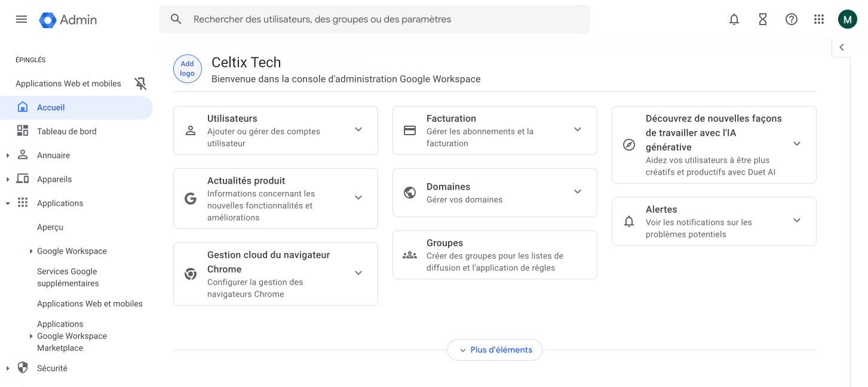Open the Google apps grid launcher
The image size is (868, 387).
click(819, 19)
